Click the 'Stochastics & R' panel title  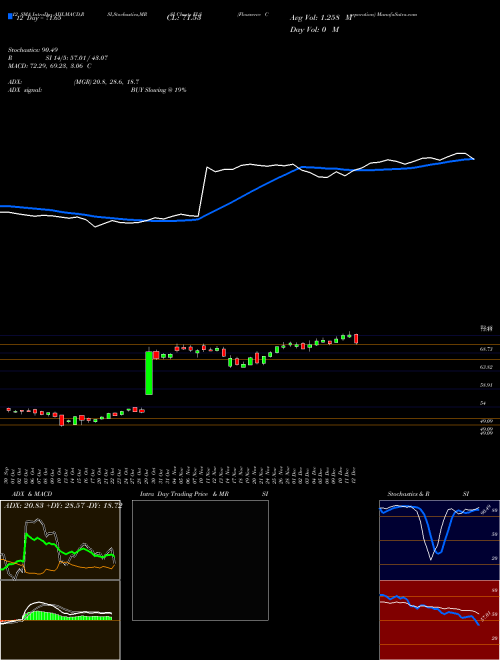[x=409, y=494]
